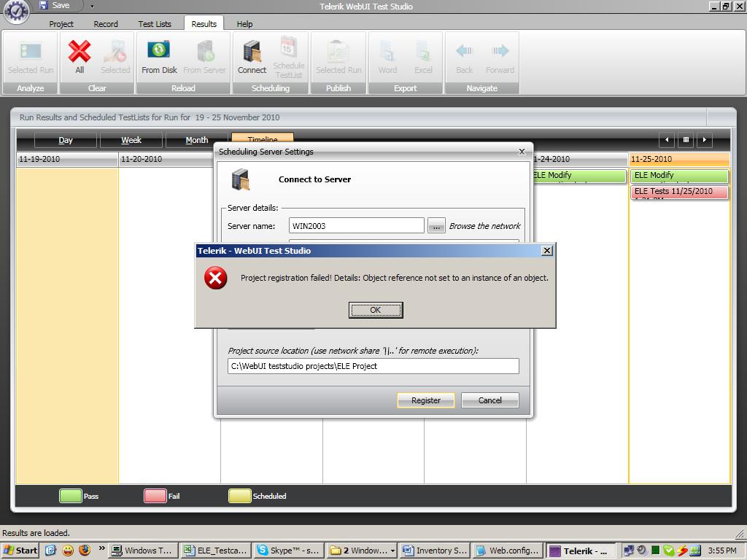Viewport: 747px width, 560px height.
Task: Open the Help ribbon tab
Action: [244, 24]
